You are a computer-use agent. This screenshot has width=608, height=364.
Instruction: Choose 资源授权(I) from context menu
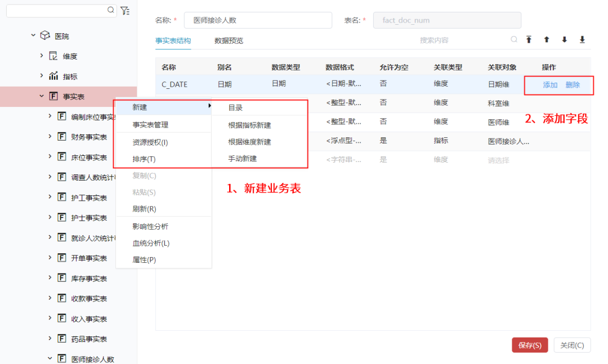coord(164,142)
